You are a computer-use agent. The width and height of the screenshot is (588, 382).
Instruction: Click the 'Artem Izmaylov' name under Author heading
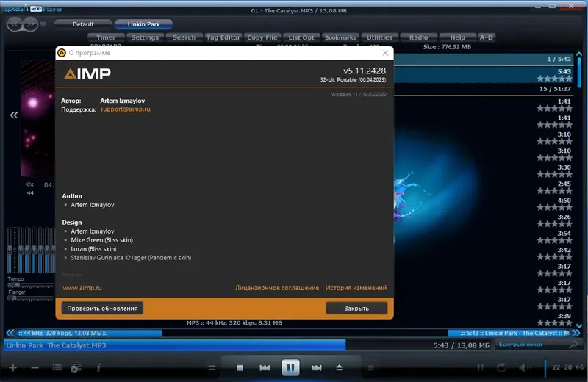pos(93,205)
